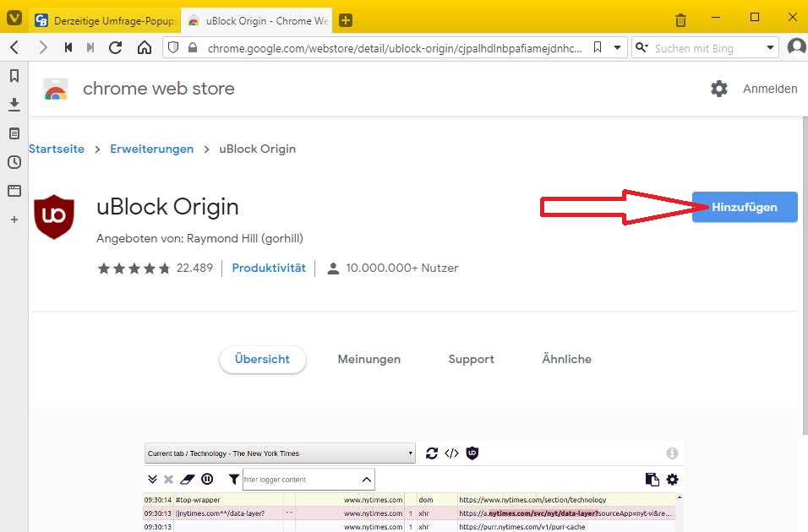Click the search engine magnifier icon
Image resolution: width=808 pixels, height=532 pixels.
(641, 48)
